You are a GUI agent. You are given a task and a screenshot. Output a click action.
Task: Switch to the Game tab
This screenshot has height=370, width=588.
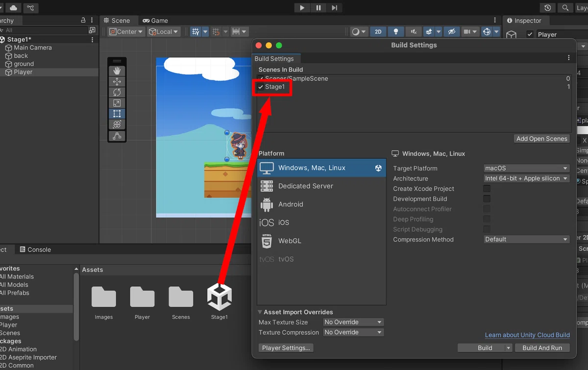coord(155,21)
